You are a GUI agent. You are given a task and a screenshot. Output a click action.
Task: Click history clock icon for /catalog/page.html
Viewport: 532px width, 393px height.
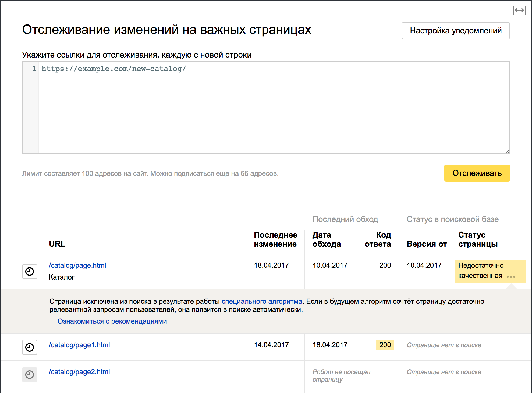click(30, 271)
